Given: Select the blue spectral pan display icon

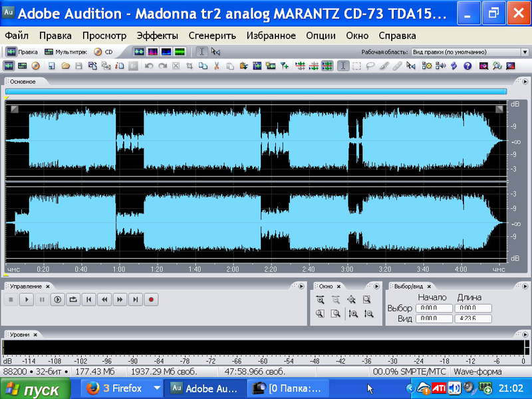Looking at the screenshot, I should 166,52.
